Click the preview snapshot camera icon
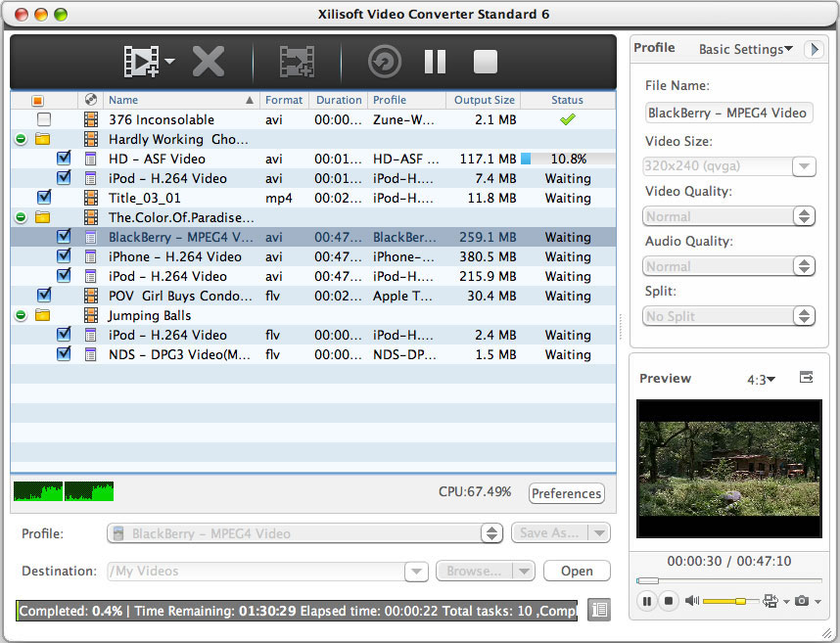The image size is (840, 643). coord(802,601)
